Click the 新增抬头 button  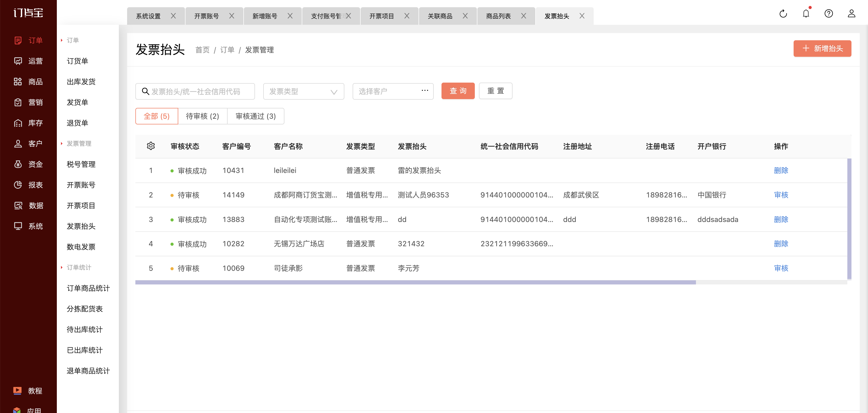coord(822,49)
